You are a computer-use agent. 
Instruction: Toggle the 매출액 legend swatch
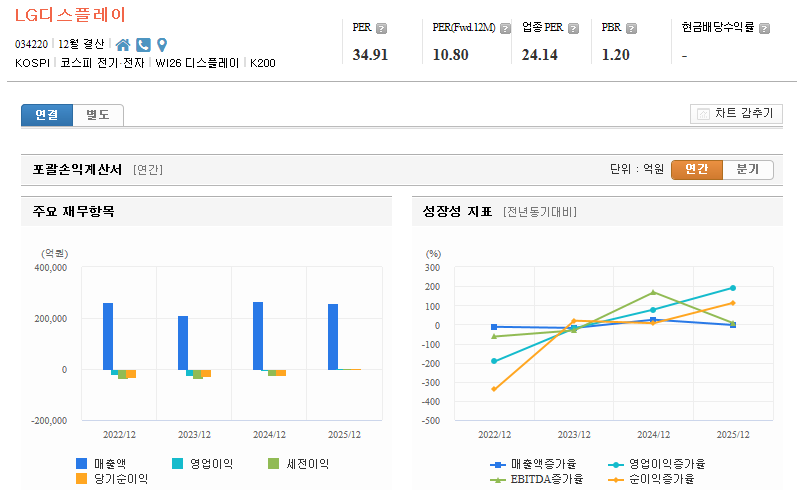coord(81,464)
